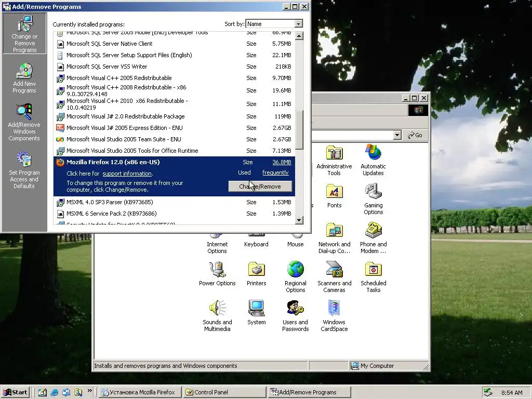The width and height of the screenshot is (532, 399).
Task: Click the Start button
Action: point(15,392)
